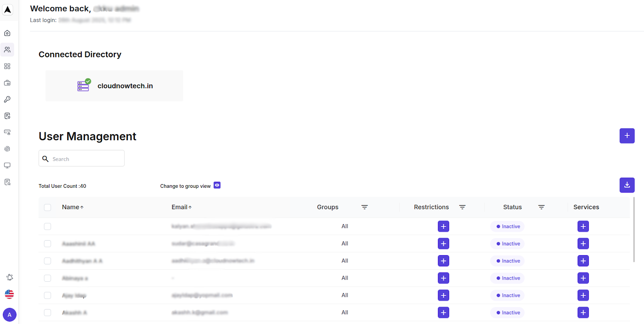The height and width of the screenshot is (324, 644).
Task: Click the Change to group view label
Action: click(185, 186)
